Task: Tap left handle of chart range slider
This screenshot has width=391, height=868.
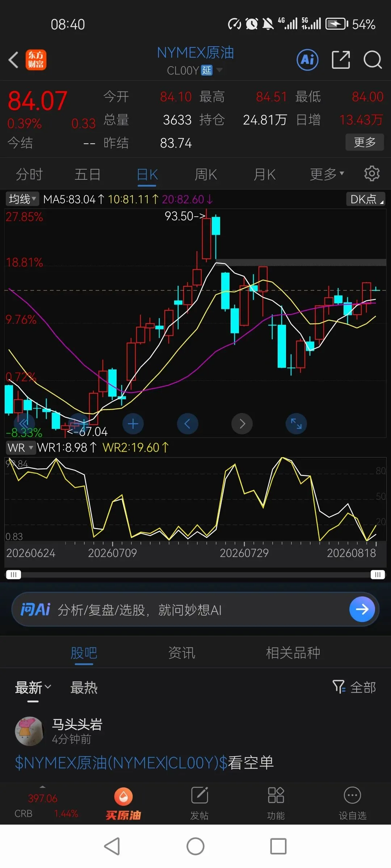Action: 14,574
